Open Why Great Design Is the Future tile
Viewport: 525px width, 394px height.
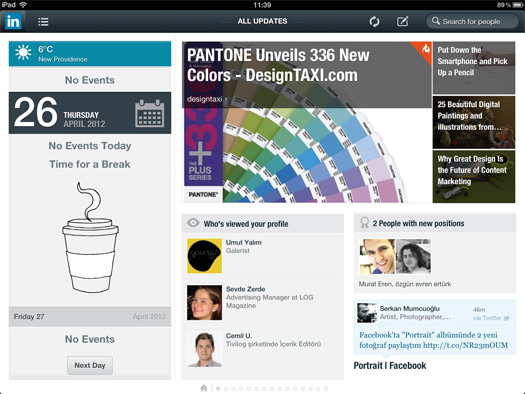pyautogui.click(x=474, y=177)
